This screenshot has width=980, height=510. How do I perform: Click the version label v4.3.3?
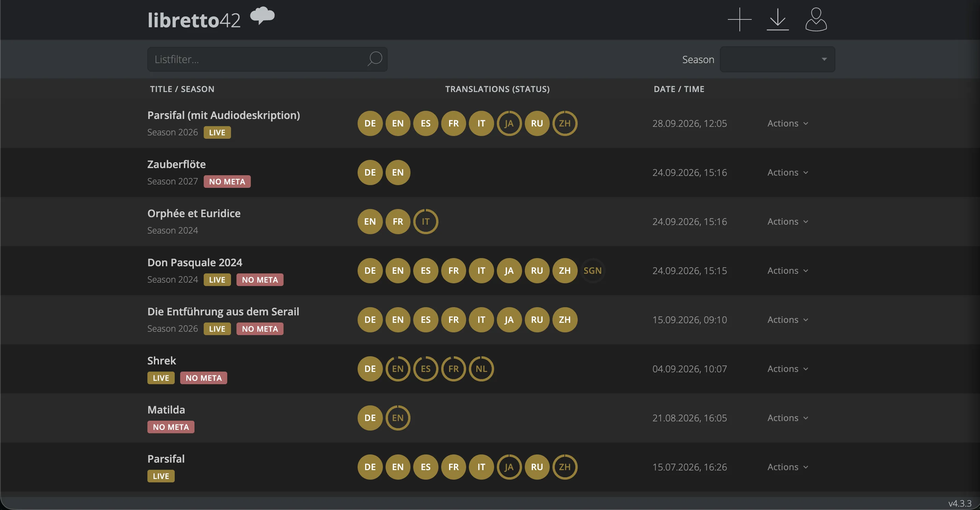(960, 503)
